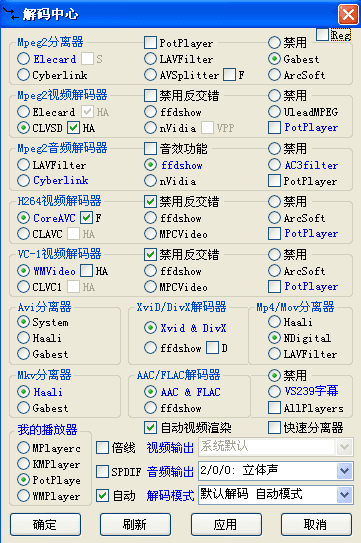Select ffdshow XviD/DivX decoder

150,348
